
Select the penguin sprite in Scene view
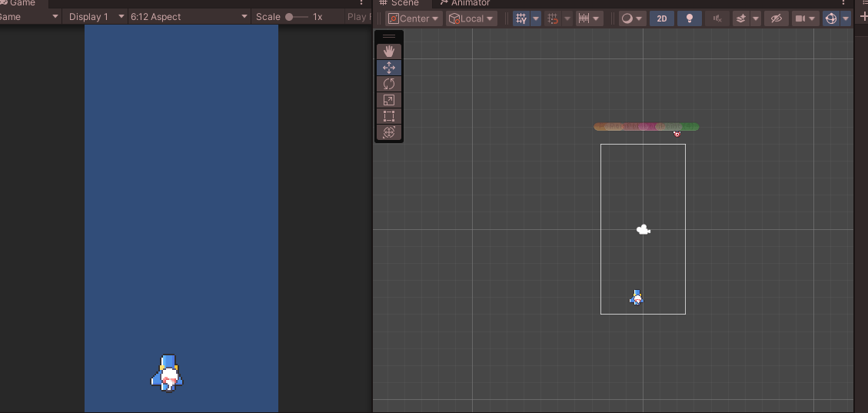coord(637,298)
